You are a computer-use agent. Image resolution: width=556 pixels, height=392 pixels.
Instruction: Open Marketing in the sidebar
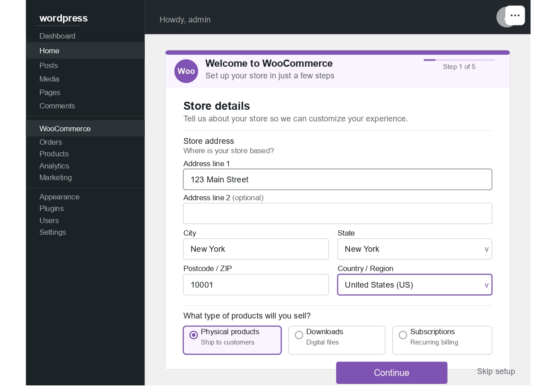56,177
